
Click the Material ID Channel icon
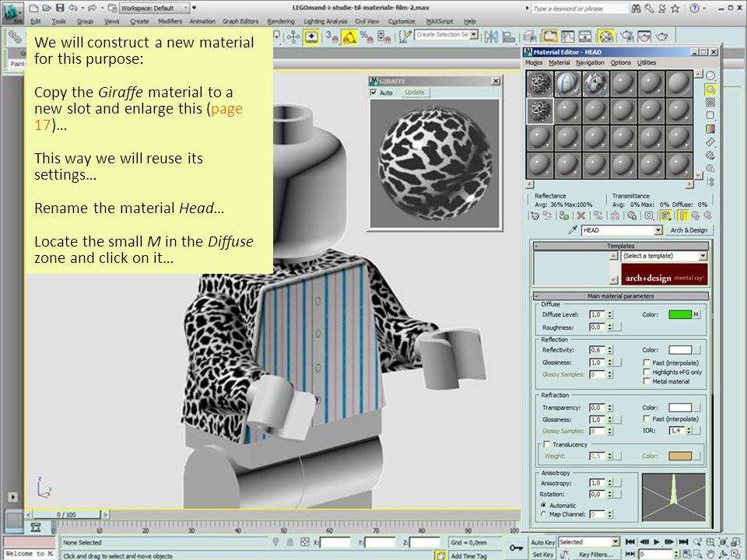649,215
